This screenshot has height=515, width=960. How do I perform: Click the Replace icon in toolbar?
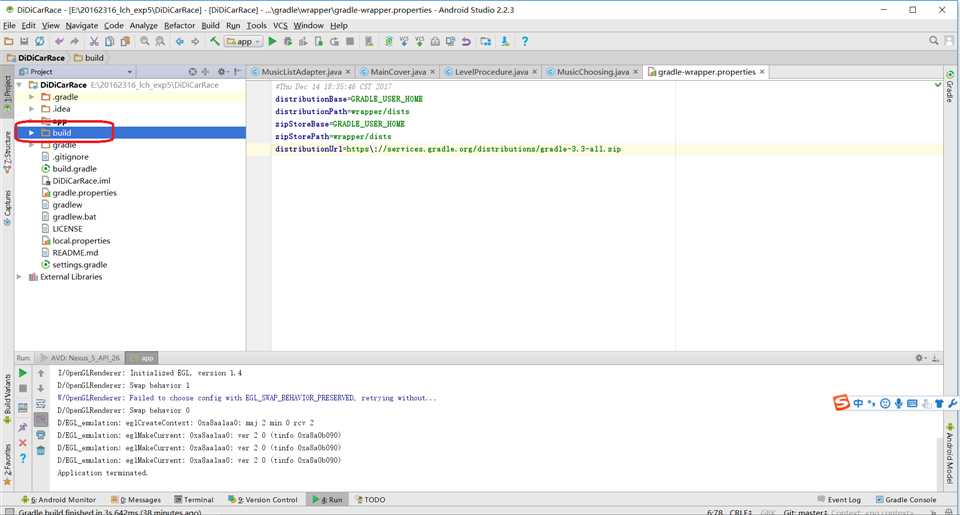tap(160, 42)
